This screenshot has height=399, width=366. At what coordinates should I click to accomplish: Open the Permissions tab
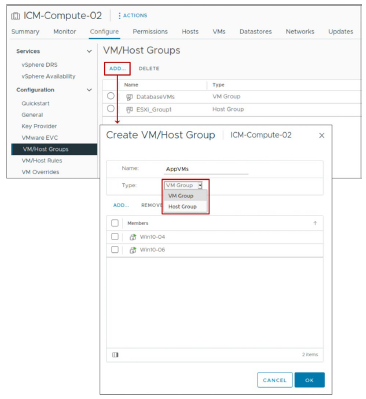click(150, 32)
